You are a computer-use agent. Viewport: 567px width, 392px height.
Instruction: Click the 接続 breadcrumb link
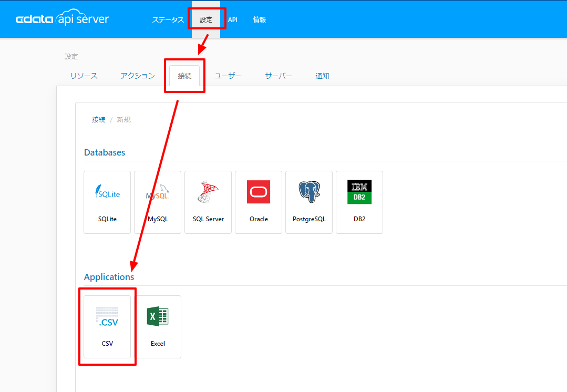tap(98, 120)
